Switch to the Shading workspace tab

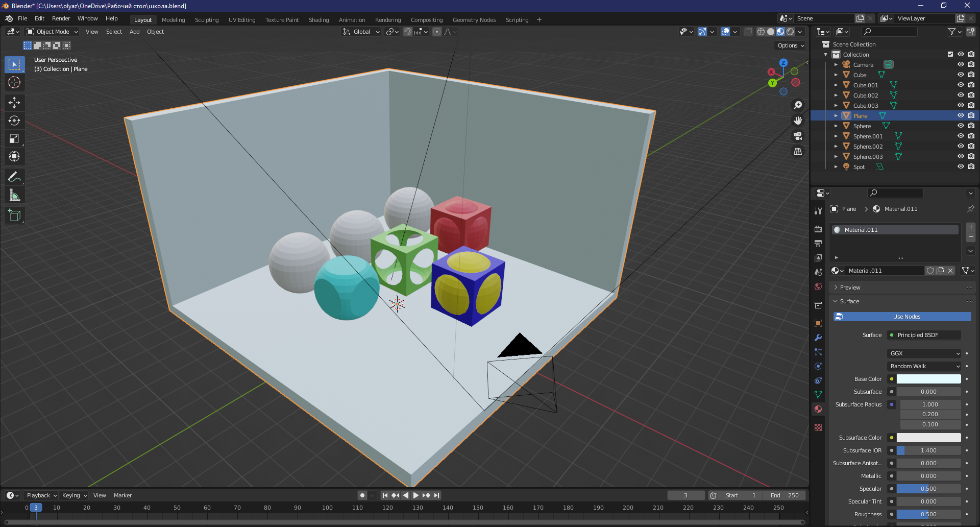(x=318, y=20)
